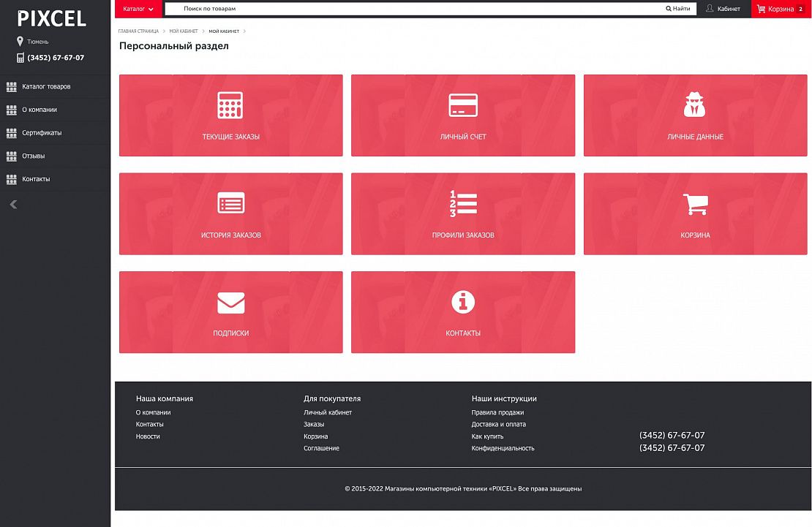The height and width of the screenshot is (527, 812).
Task: Open Каталог товаров in sidebar menu
Action: click(46, 87)
